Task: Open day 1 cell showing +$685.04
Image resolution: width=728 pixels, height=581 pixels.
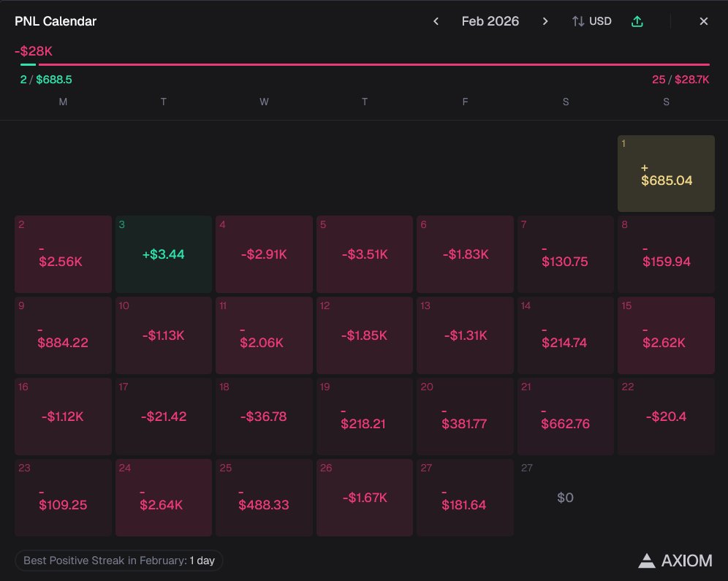Action: pyautogui.click(x=666, y=173)
